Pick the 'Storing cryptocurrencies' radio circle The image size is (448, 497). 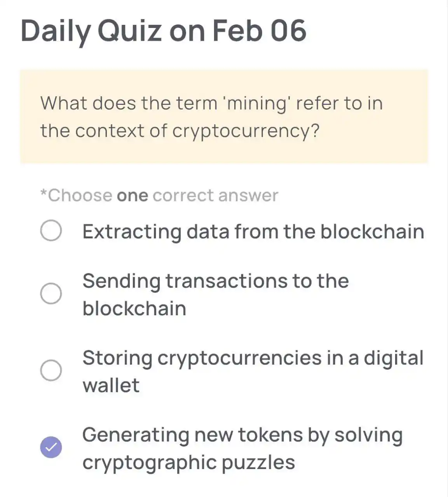[51, 370]
